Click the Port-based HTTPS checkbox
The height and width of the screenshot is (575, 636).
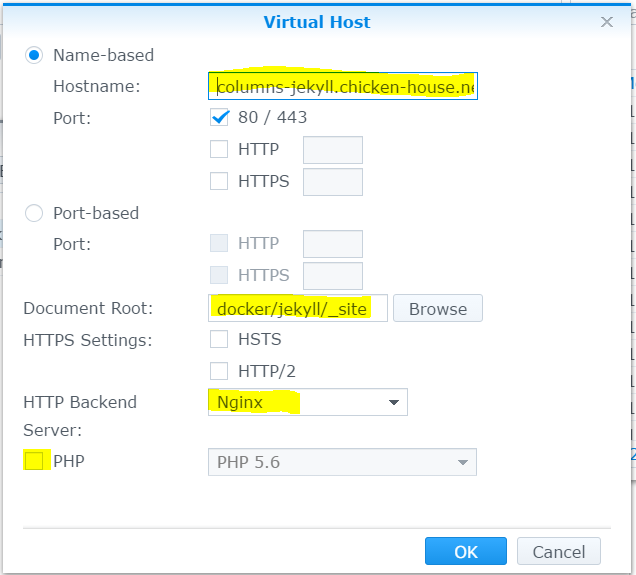(x=220, y=276)
